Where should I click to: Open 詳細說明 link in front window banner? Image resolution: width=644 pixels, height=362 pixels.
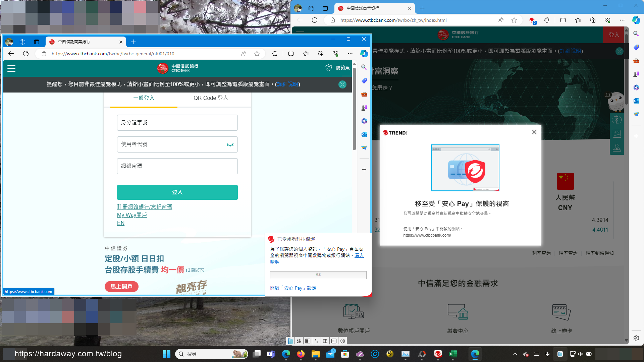click(287, 84)
